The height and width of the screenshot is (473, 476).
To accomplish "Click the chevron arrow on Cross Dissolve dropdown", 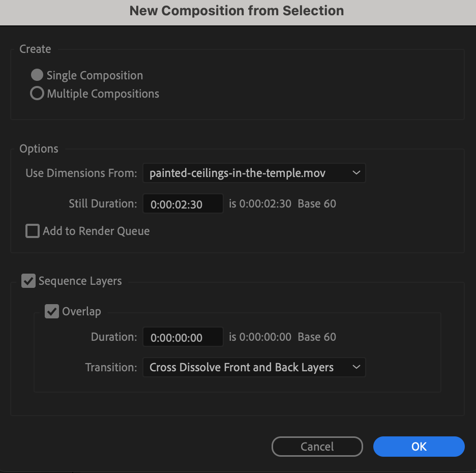I will (x=356, y=367).
